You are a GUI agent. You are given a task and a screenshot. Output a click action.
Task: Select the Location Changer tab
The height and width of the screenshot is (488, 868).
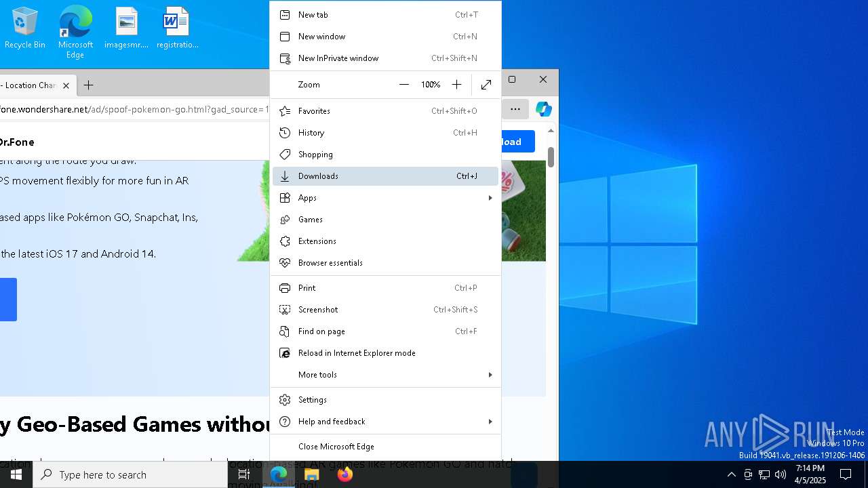coord(31,85)
